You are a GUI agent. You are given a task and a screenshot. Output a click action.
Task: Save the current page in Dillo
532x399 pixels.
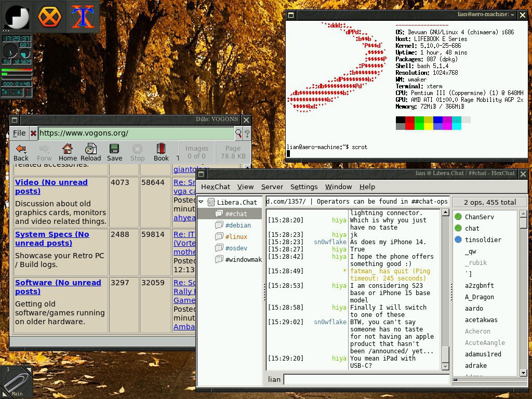tap(114, 152)
